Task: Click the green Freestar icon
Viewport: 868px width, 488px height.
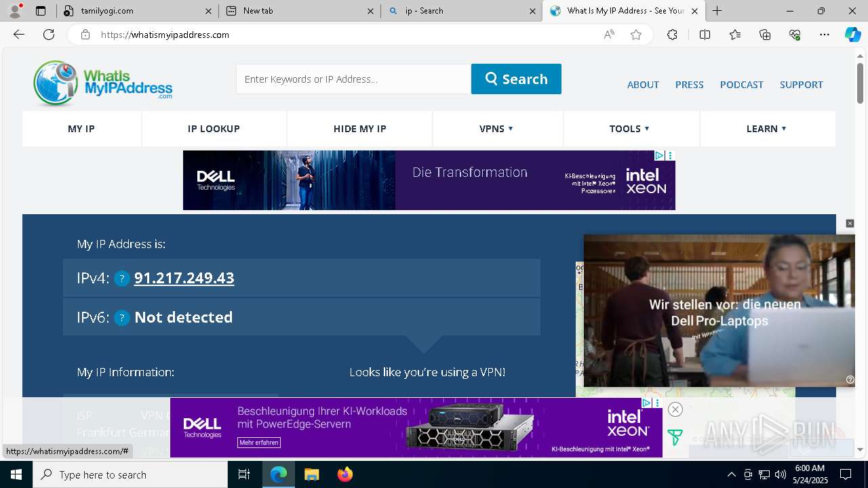Action: [675, 438]
